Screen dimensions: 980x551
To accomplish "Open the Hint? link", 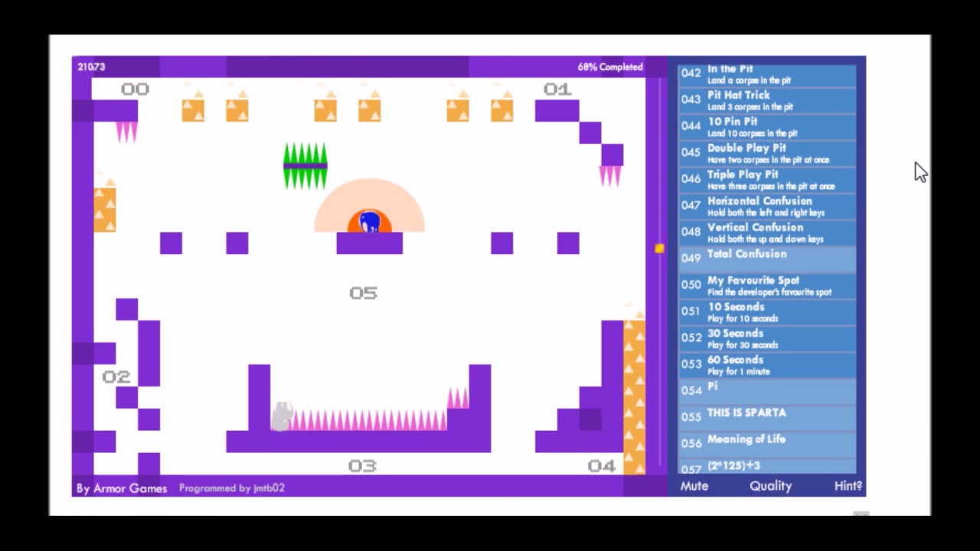I will coord(848,486).
